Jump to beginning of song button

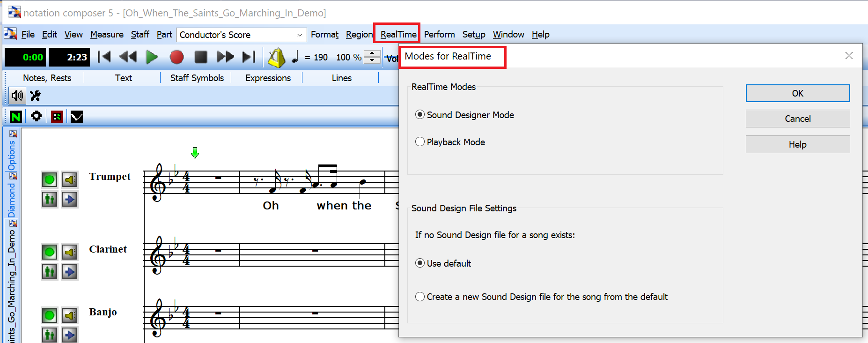click(x=104, y=57)
